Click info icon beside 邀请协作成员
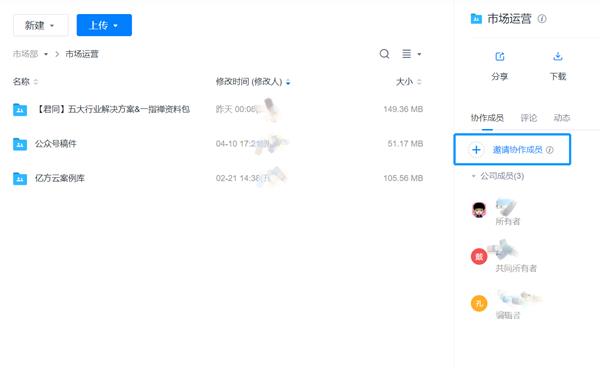Screen dimensions: 600x368 (550, 150)
